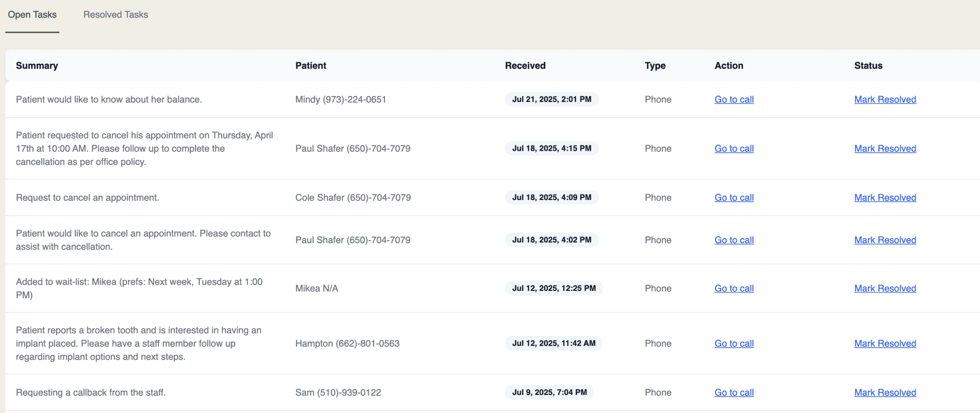This screenshot has width=980, height=413.
Task: Click the Summary column header
Action: point(37,66)
